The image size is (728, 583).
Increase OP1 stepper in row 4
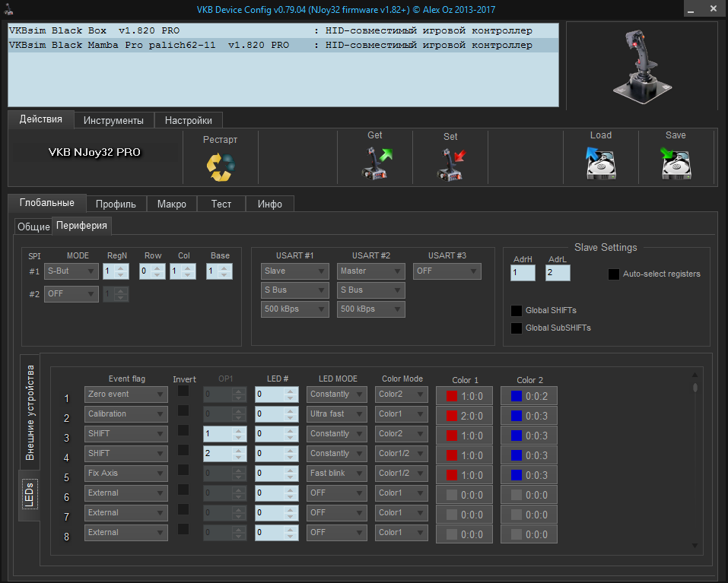pos(239,450)
